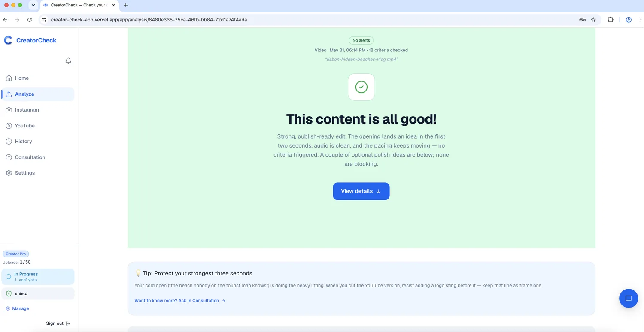Click the Home house icon

[9, 78]
